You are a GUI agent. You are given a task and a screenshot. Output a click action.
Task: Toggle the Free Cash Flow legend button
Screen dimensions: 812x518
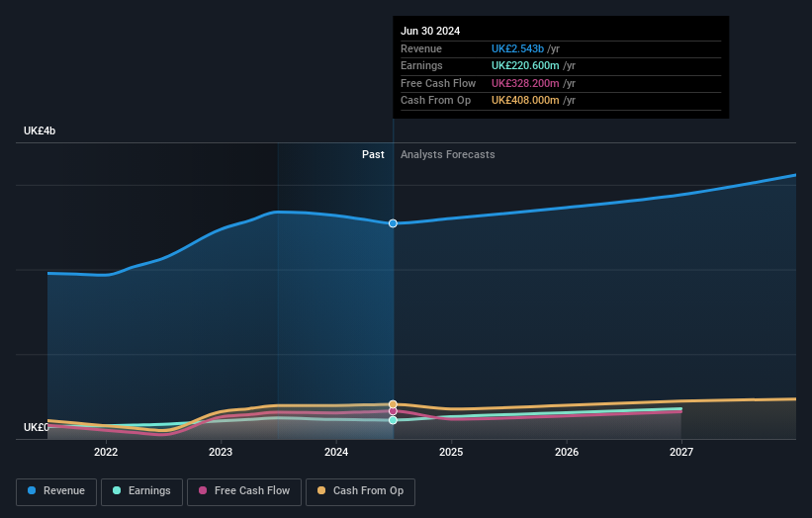coord(244,491)
